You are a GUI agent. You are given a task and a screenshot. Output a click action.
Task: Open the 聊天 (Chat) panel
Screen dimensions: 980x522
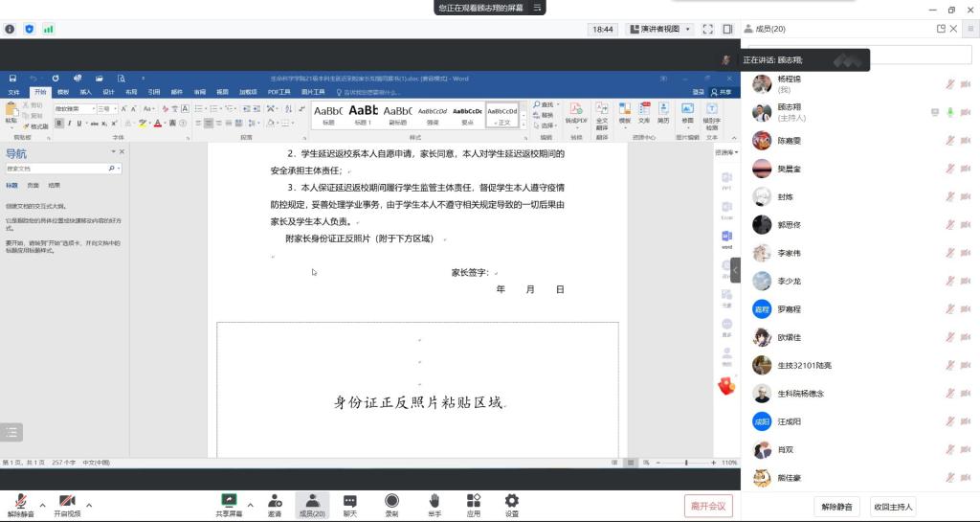tap(350, 505)
